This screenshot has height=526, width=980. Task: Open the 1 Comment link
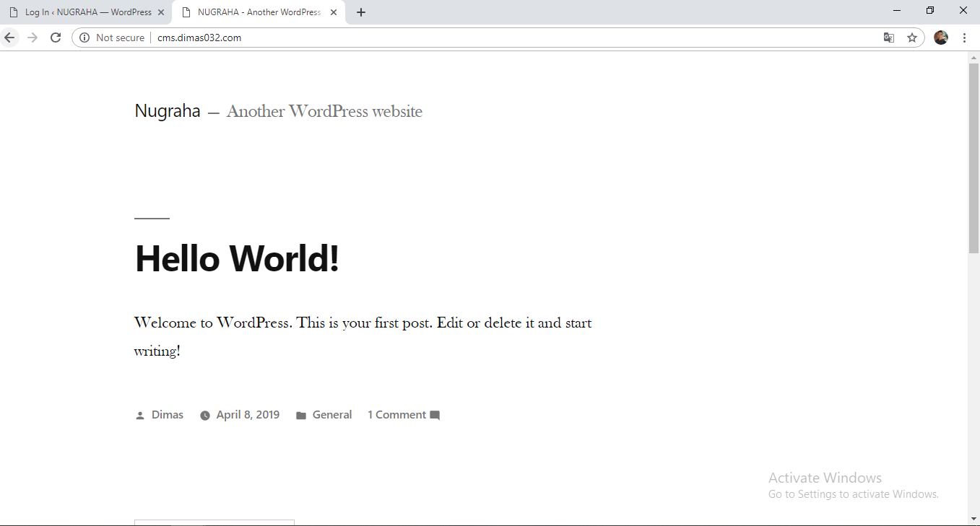(x=396, y=415)
